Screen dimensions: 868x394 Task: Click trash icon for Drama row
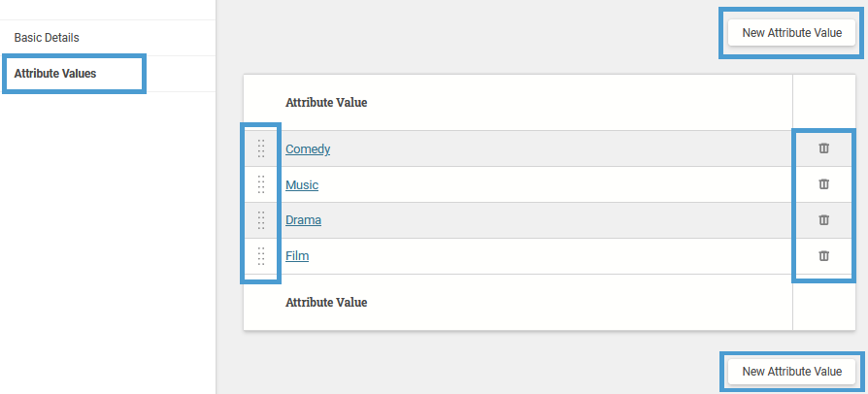823,220
